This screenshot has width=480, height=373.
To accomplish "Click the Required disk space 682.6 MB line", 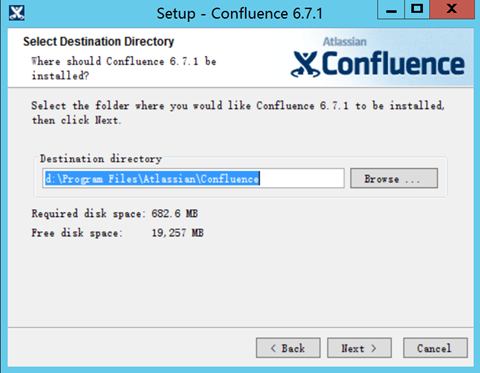I will pyautogui.click(x=115, y=213).
